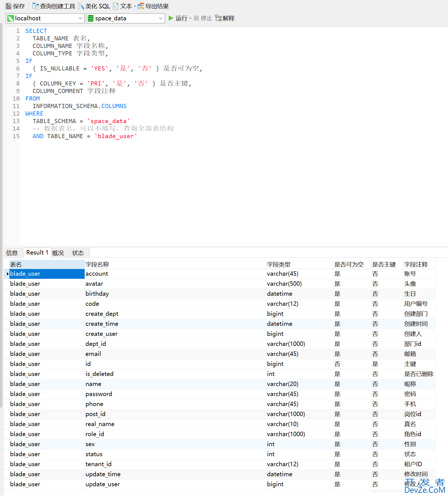Viewport: 448px width, 496px height.
Task: Click the WHERE keyword in the editor
Action: pyautogui.click(x=34, y=114)
